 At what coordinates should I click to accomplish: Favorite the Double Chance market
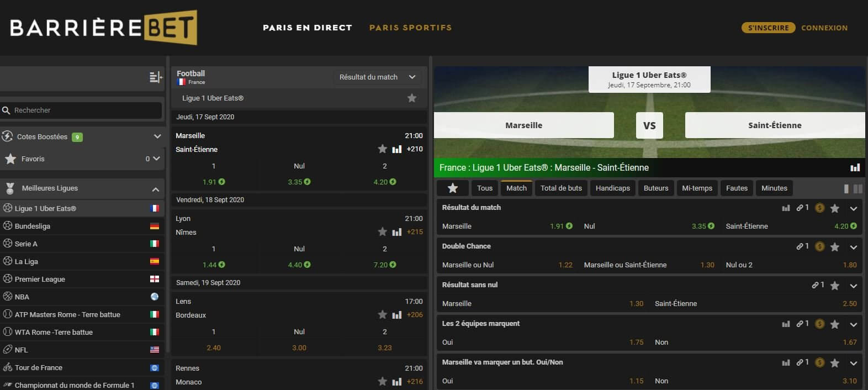click(x=835, y=247)
